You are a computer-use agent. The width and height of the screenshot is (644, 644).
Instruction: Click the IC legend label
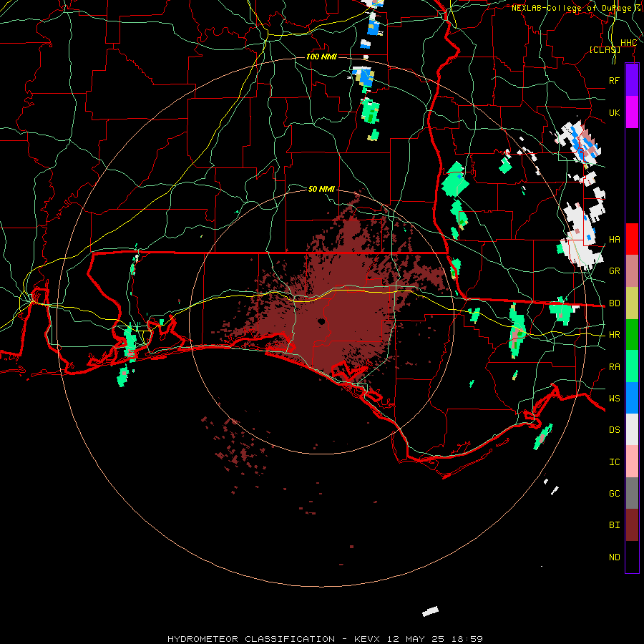614,462
